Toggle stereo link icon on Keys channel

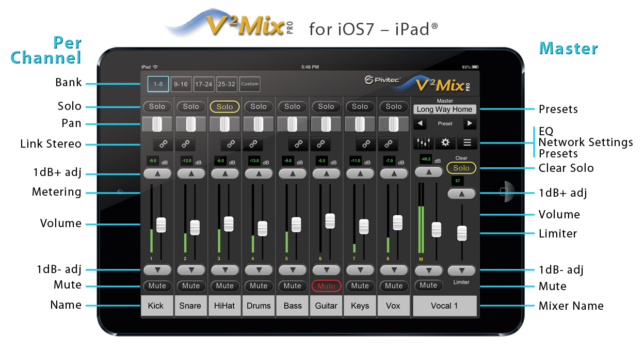[x=365, y=144]
